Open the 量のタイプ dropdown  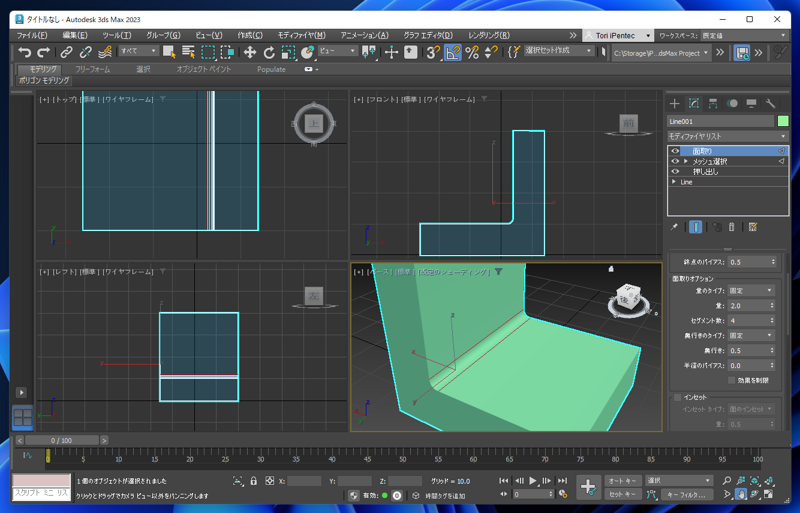click(751, 290)
